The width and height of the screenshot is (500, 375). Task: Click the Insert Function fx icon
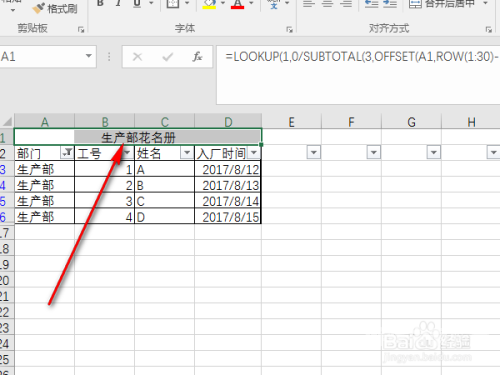pyautogui.click(x=197, y=57)
